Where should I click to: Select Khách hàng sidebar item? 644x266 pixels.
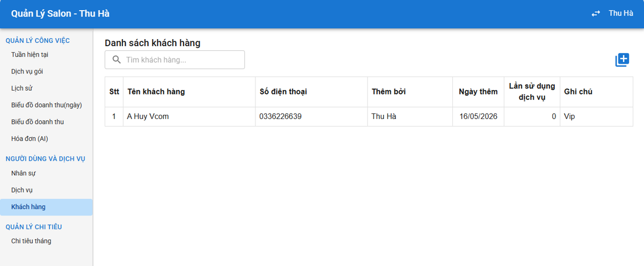(x=46, y=207)
